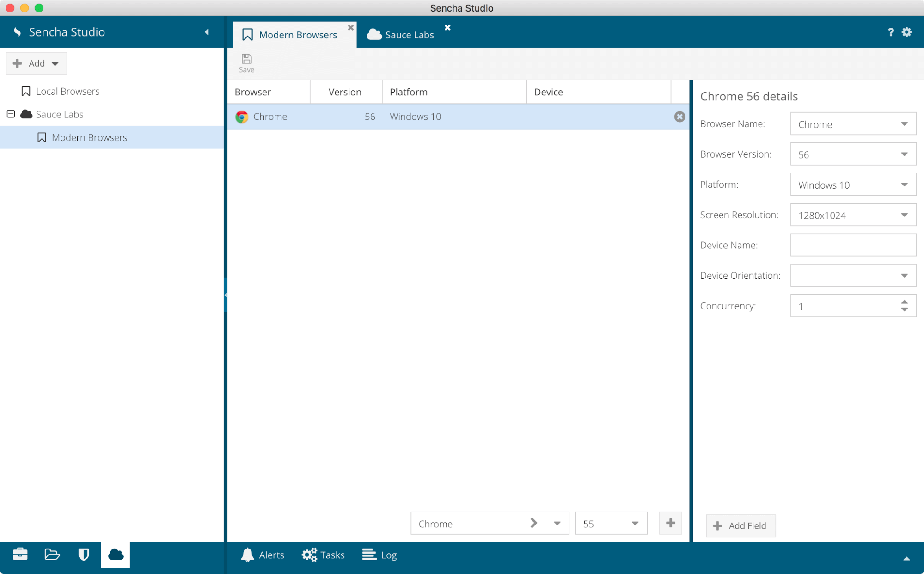Open Browser Name dropdown

point(904,124)
